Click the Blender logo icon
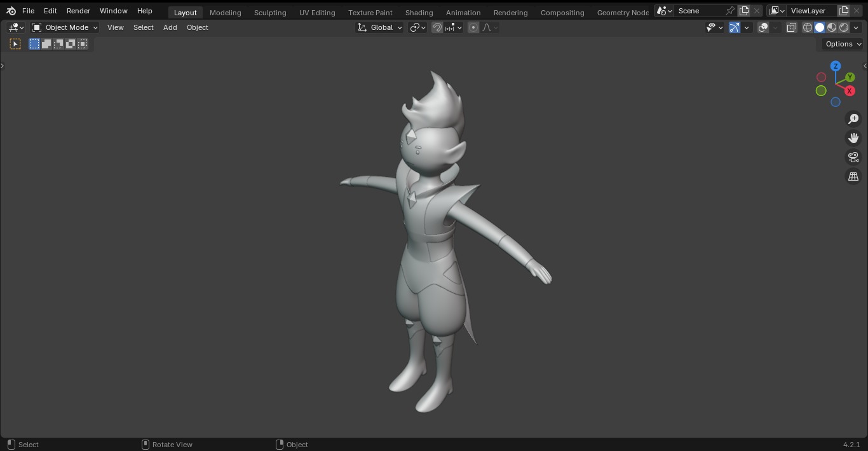 click(x=11, y=11)
